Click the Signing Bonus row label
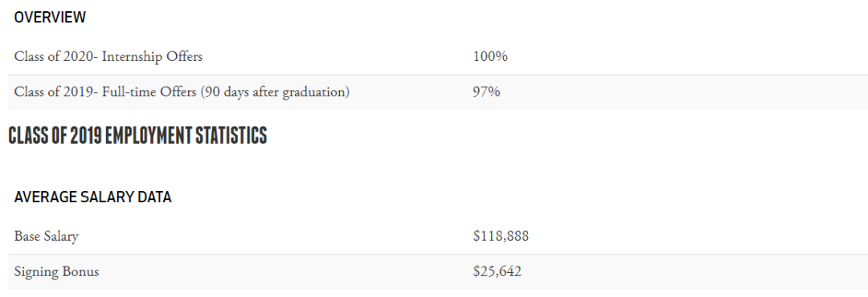Screen dimensions: 868x297 56,271
